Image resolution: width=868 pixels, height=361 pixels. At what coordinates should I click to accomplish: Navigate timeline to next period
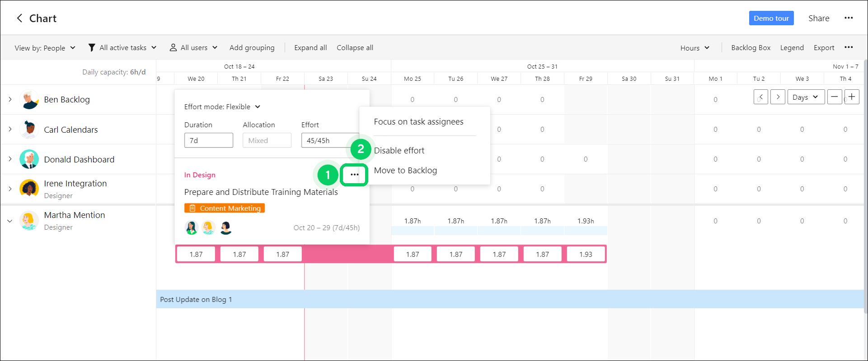pos(778,97)
